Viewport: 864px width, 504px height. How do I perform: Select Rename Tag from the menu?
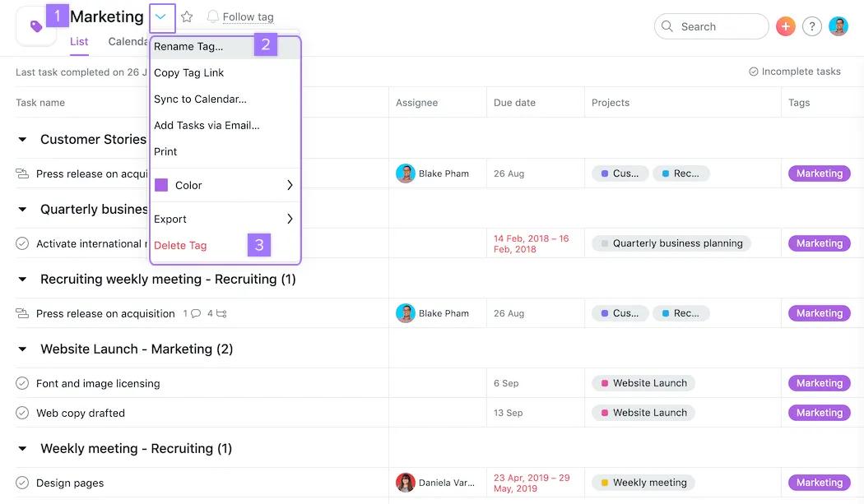[x=188, y=46]
